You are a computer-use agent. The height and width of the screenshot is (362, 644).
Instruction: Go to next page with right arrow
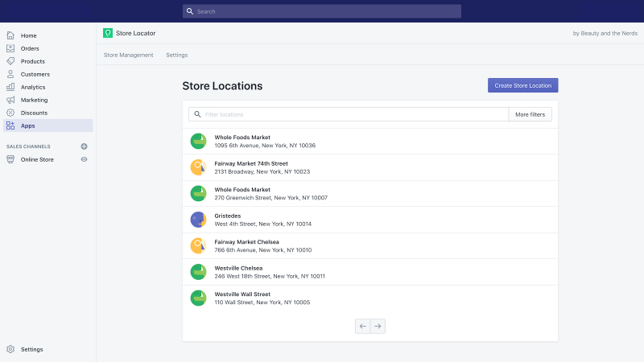pos(378,327)
